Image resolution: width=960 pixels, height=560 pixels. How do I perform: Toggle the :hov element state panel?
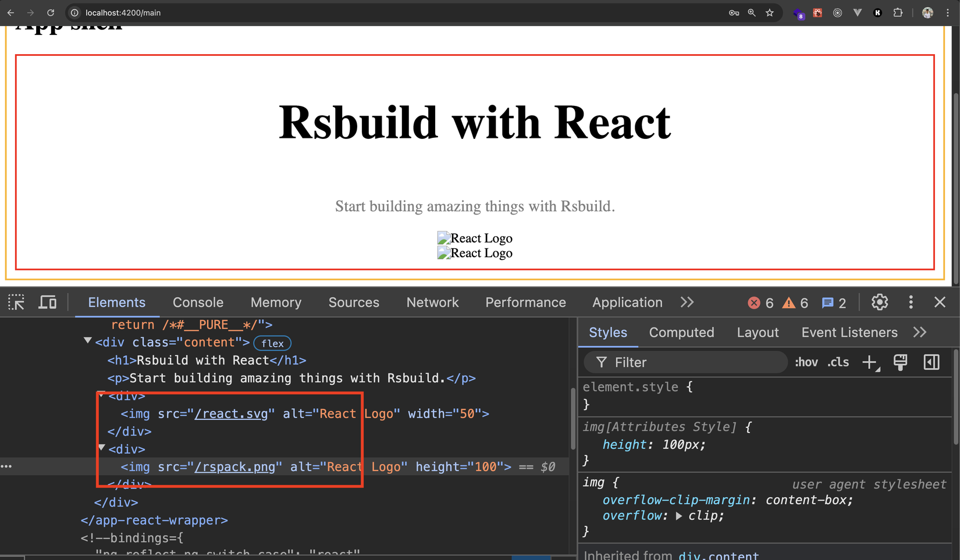pos(806,362)
